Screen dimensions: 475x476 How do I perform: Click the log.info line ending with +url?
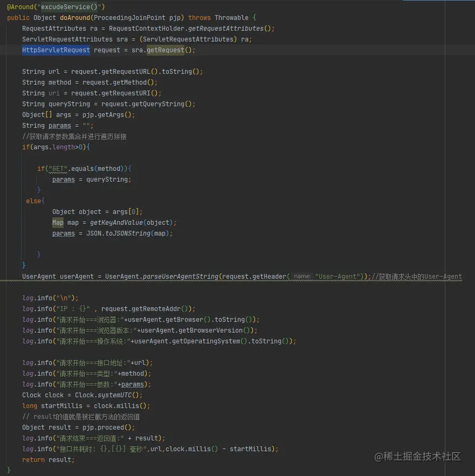pos(87,363)
